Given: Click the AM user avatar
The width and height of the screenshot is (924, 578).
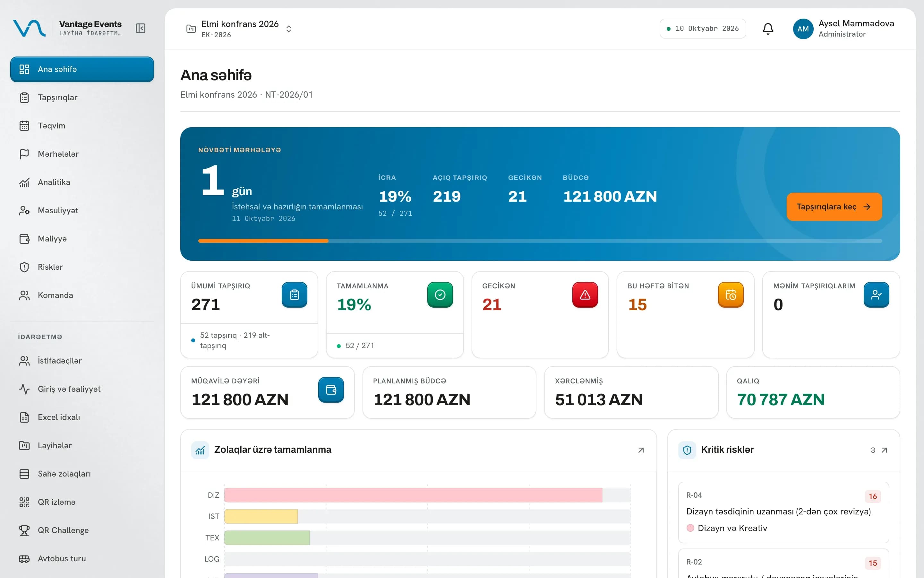Looking at the screenshot, I should (803, 29).
